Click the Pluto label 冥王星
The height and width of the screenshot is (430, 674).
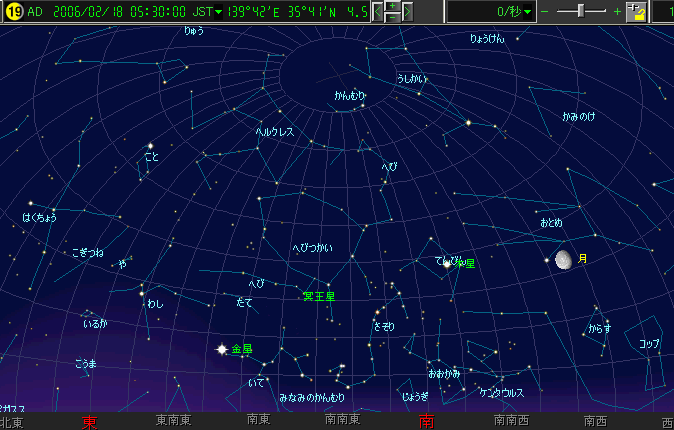click(x=318, y=297)
